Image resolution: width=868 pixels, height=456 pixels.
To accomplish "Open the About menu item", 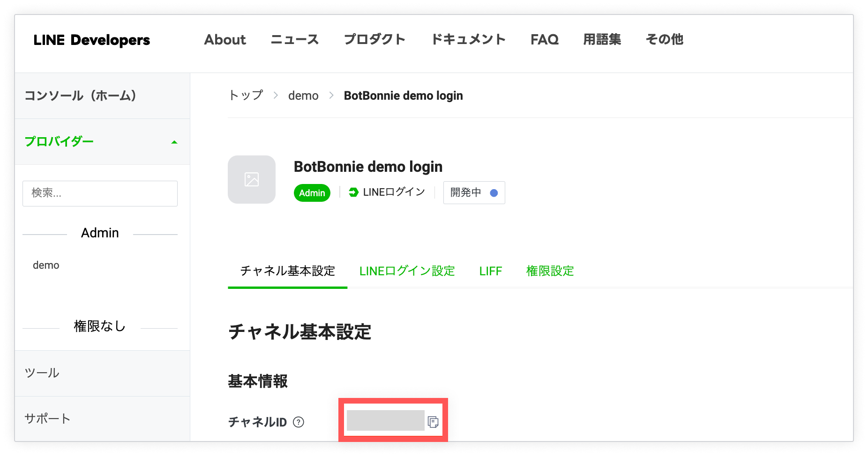I will [x=225, y=39].
